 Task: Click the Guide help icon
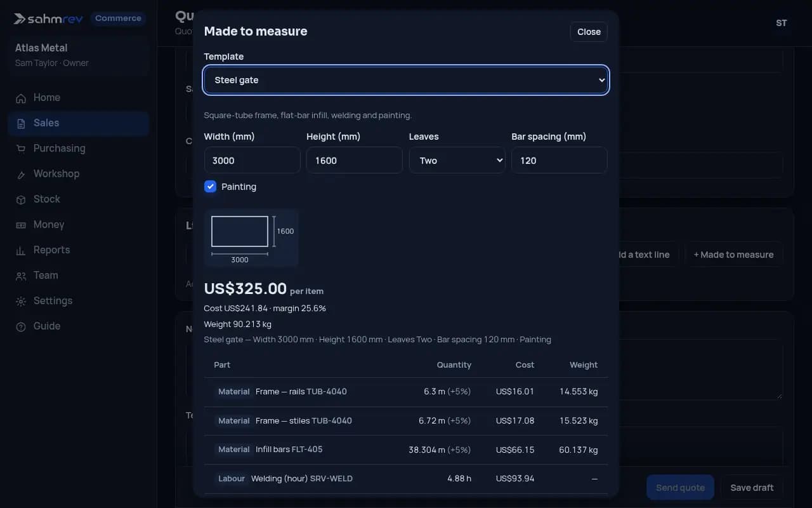(x=21, y=326)
